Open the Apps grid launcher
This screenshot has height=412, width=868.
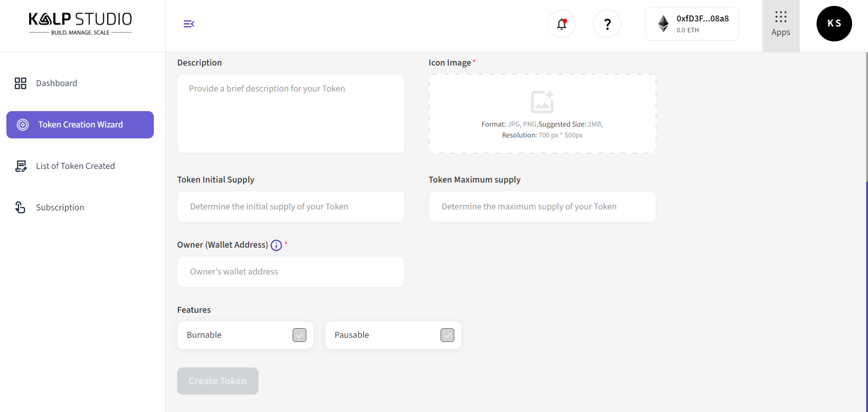coord(781,24)
